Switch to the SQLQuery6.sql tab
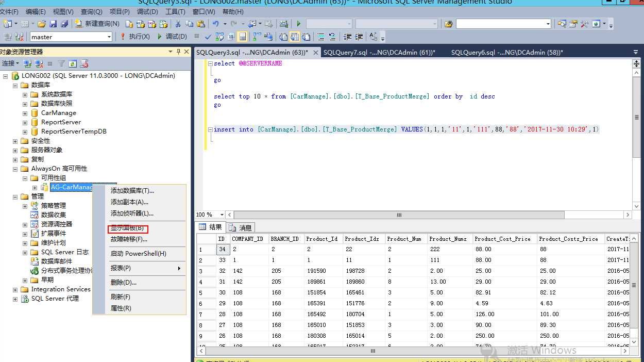 point(507,52)
